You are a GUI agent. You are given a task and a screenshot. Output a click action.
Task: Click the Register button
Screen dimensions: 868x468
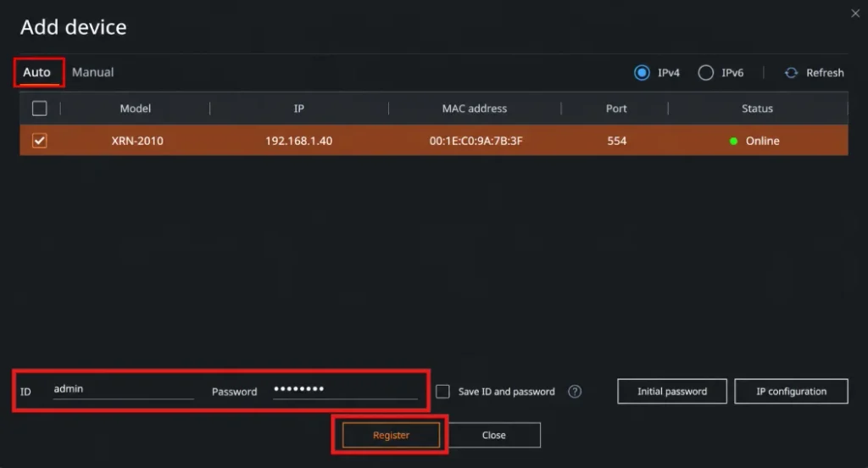391,435
